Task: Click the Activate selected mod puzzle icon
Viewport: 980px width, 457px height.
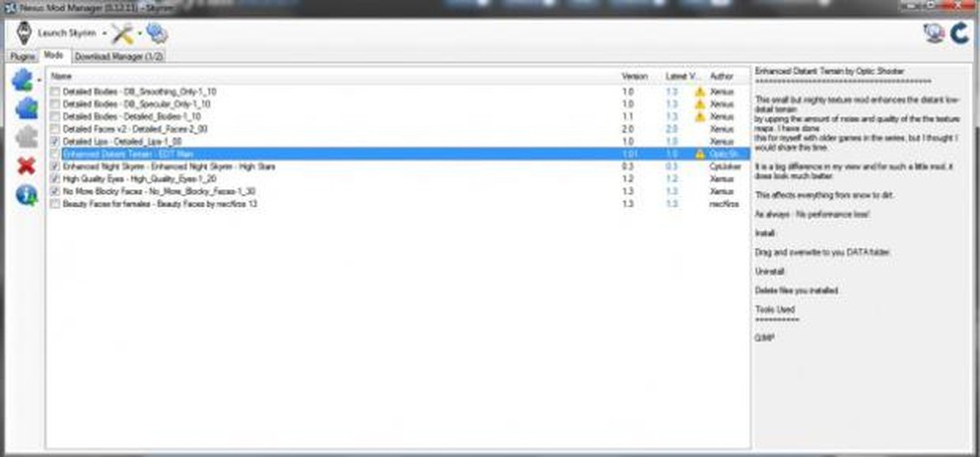Action: 26,109
